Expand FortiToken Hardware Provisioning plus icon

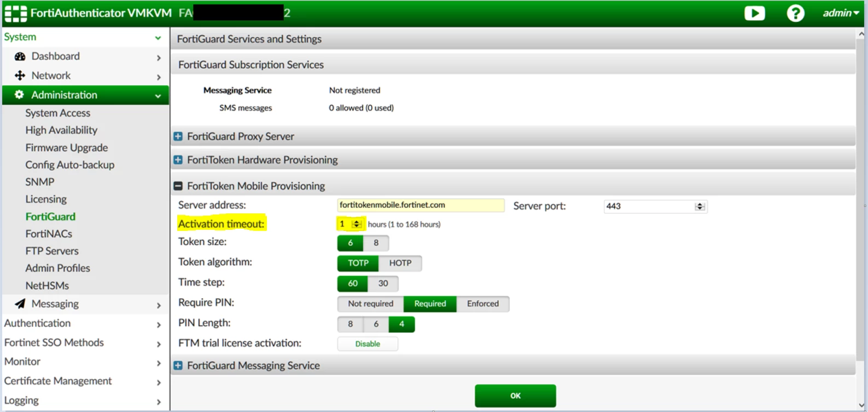(x=178, y=160)
